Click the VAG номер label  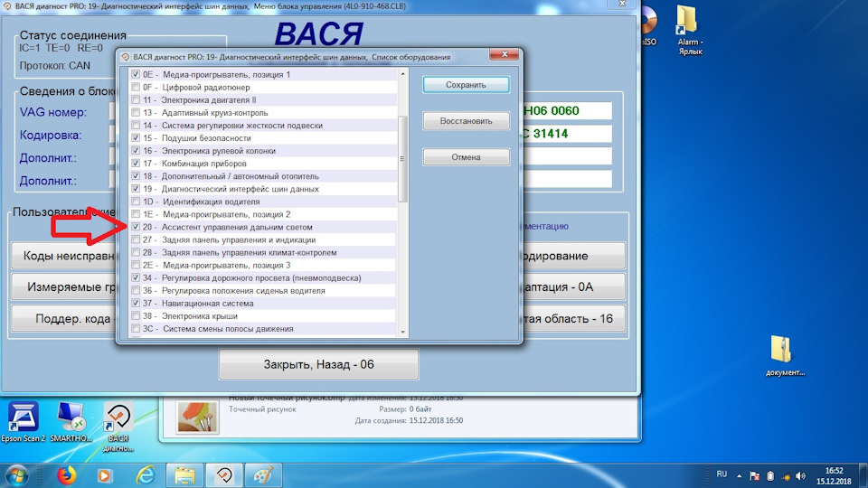coord(53,112)
